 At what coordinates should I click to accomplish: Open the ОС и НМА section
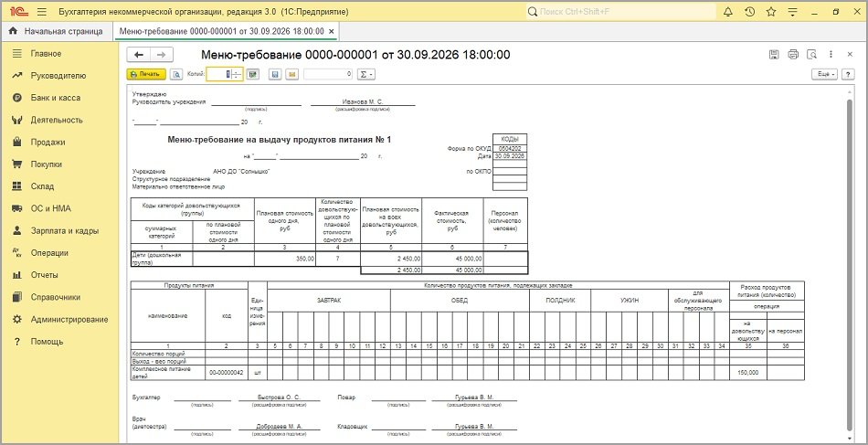pos(51,208)
